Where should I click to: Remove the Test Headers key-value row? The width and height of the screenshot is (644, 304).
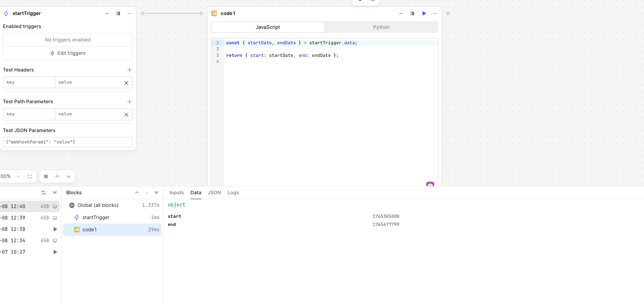[x=126, y=83]
